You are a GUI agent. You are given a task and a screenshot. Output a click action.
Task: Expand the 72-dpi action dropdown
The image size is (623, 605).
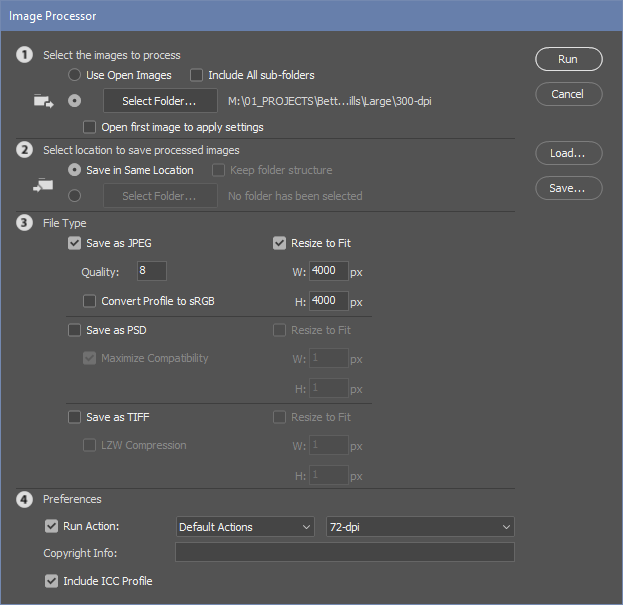click(x=420, y=527)
